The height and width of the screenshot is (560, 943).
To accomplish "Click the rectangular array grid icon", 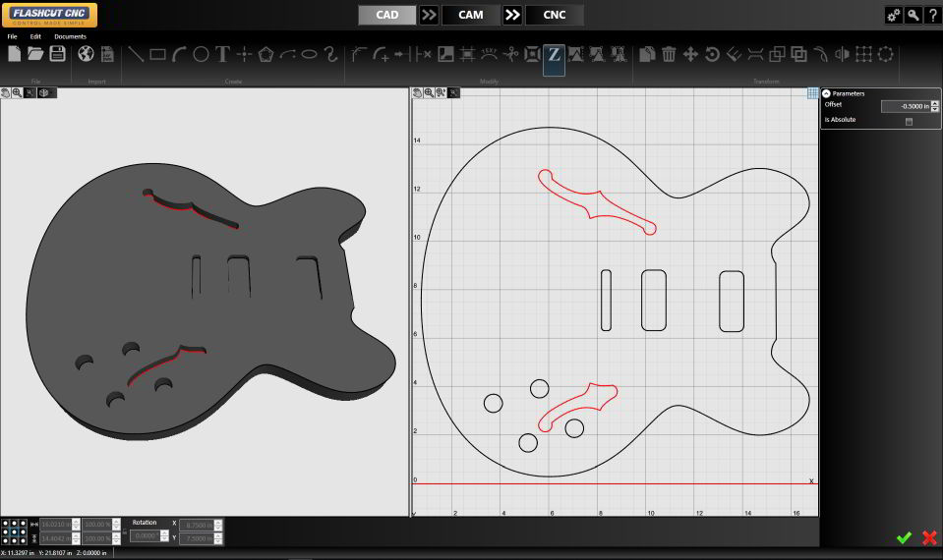I will [863, 55].
